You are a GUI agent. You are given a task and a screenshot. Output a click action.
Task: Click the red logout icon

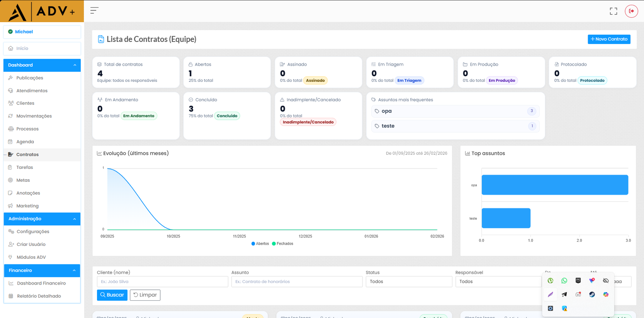coord(631,11)
